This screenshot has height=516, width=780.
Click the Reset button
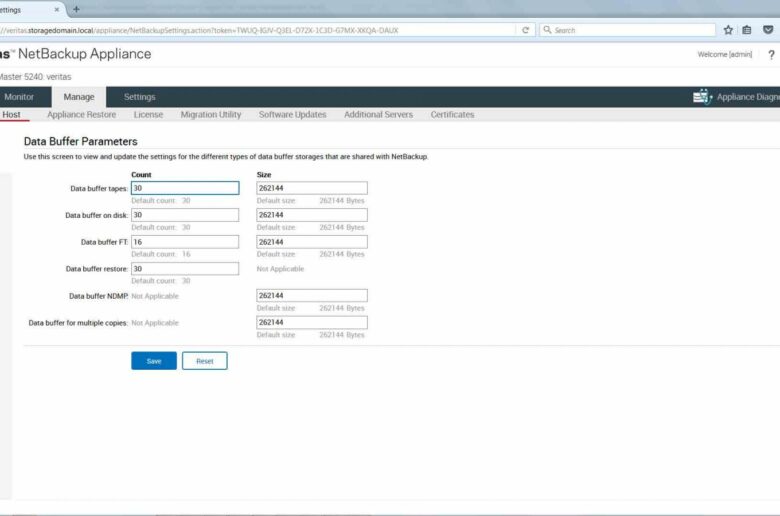[x=204, y=361]
